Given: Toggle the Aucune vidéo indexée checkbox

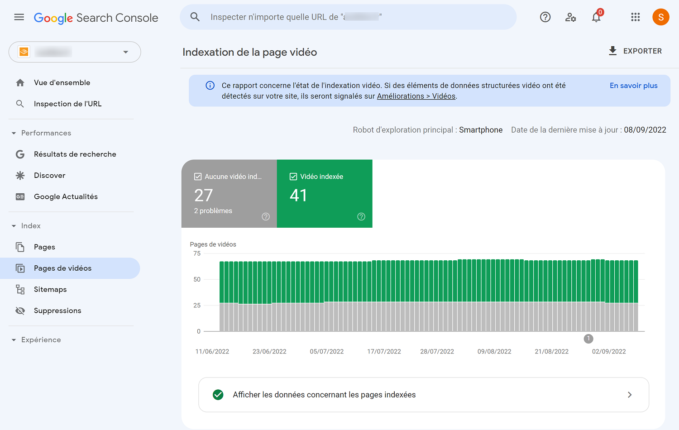Looking at the screenshot, I should pos(197,176).
